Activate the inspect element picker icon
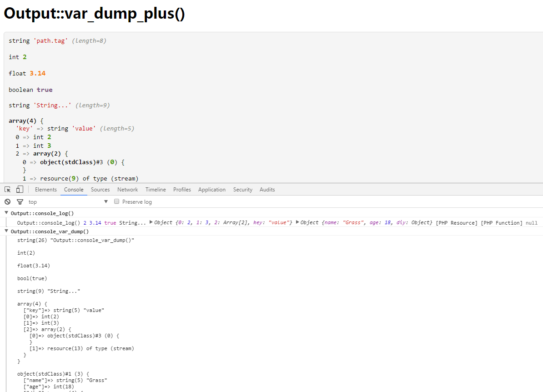Viewport: 543px width, 392px height. [x=8, y=190]
